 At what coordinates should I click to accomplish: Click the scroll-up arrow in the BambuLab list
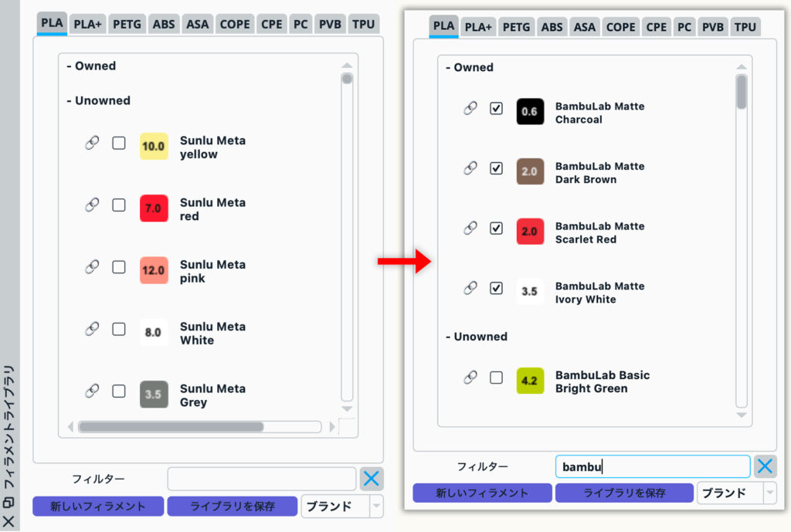pyautogui.click(x=741, y=67)
